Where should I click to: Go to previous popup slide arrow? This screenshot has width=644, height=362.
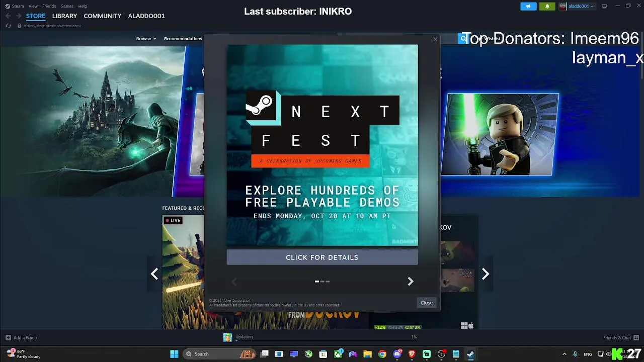[234, 282]
